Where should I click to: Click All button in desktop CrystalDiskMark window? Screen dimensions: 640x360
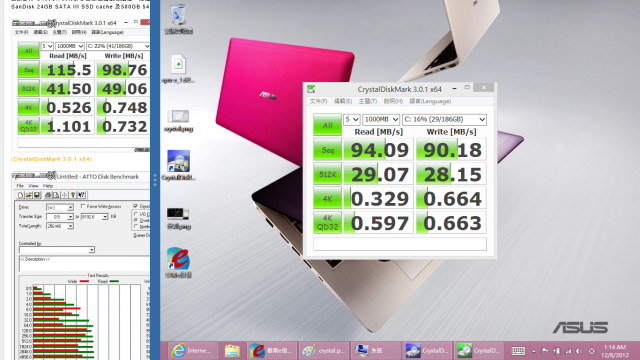pos(327,125)
